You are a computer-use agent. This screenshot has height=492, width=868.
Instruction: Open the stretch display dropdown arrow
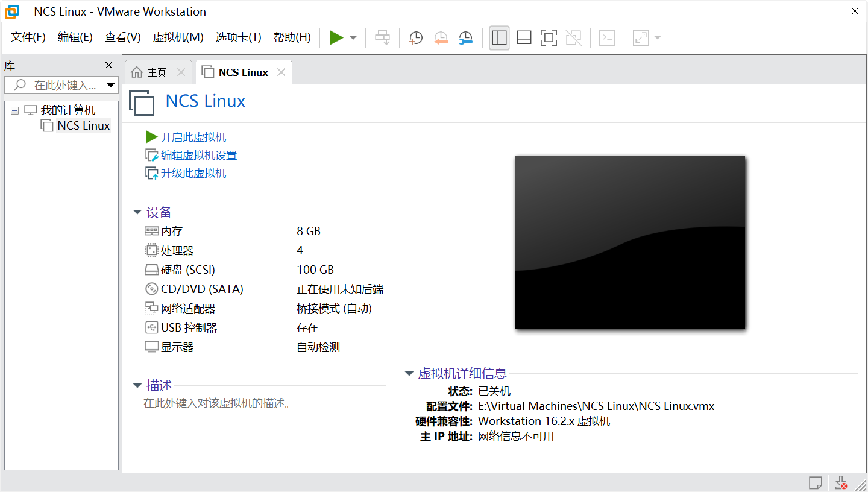658,38
